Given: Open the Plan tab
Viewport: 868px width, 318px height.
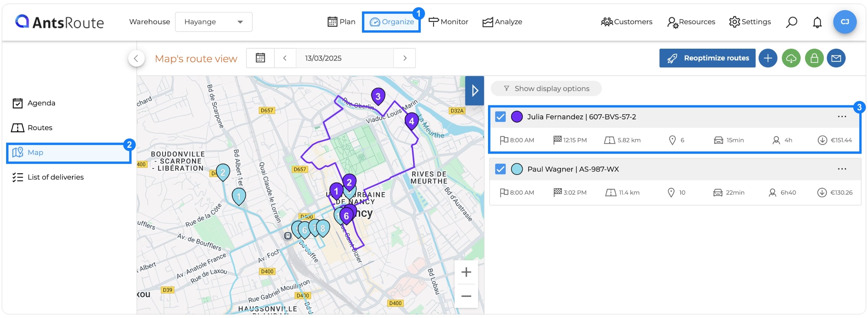Looking at the screenshot, I should (x=341, y=22).
